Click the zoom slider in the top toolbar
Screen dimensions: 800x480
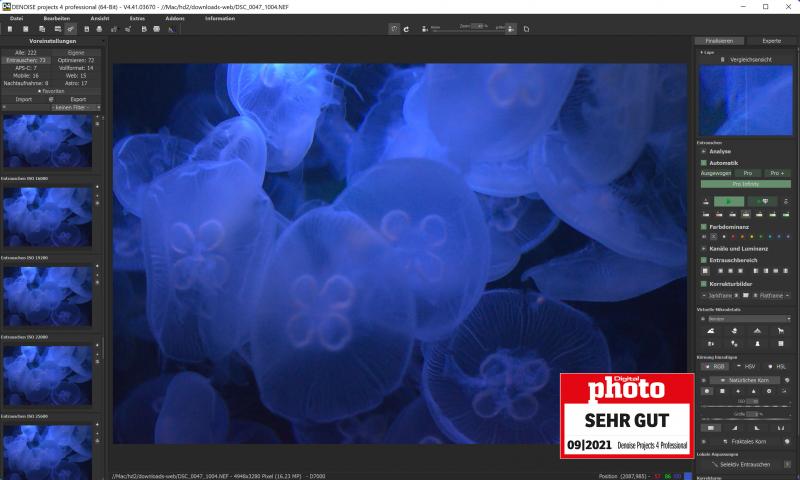(x=470, y=29)
